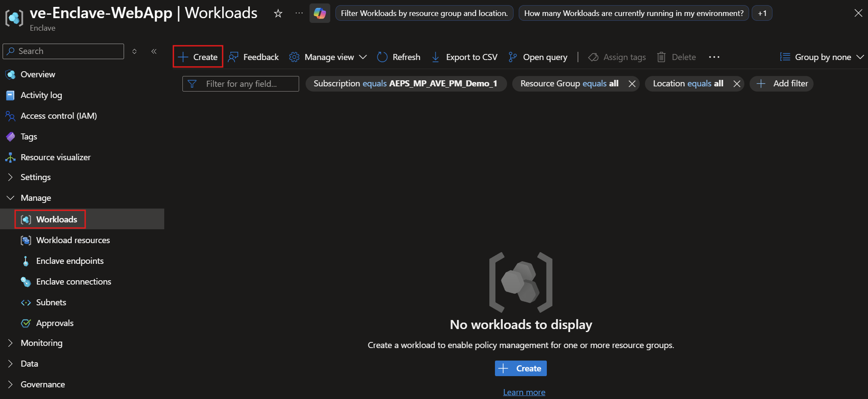The width and height of the screenshot is (868, 399).
Task: Export the list to CSV
Action: click(x=465, y=57)
